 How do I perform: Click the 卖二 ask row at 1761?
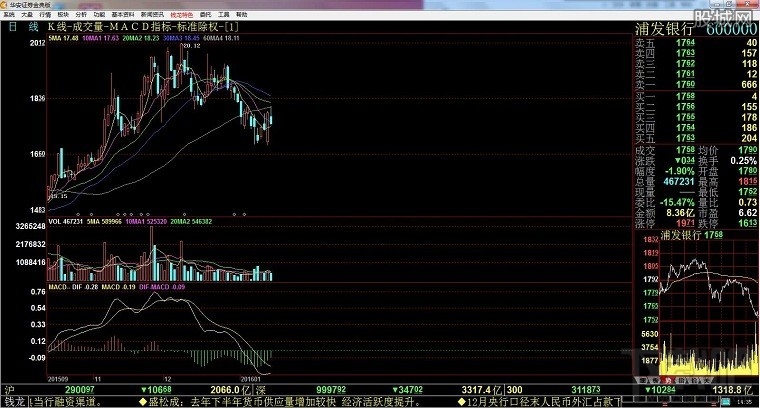[x=696, y=74]
